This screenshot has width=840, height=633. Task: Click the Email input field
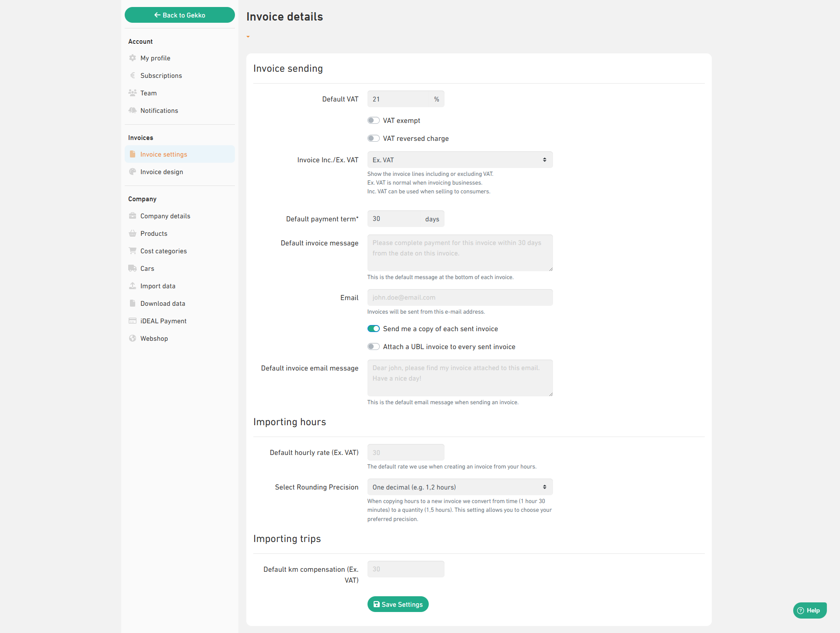[459, 297]
